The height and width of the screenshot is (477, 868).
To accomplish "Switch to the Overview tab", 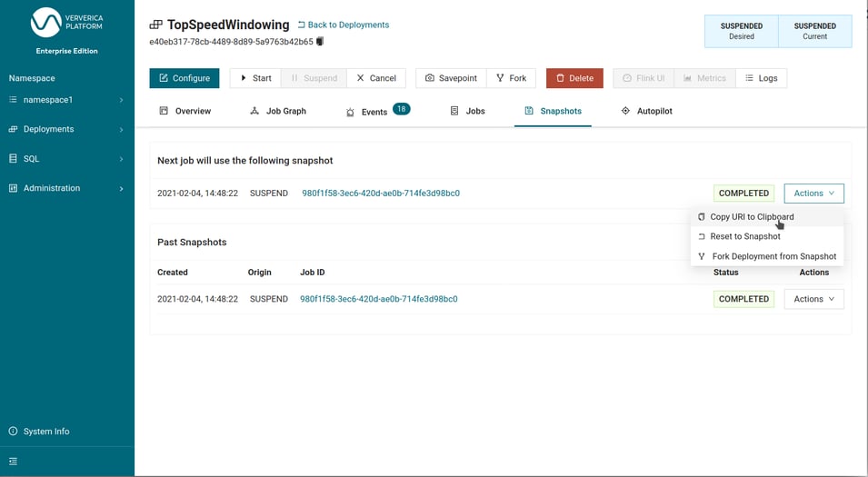I will pyautogui.click(x=185, y=111).
